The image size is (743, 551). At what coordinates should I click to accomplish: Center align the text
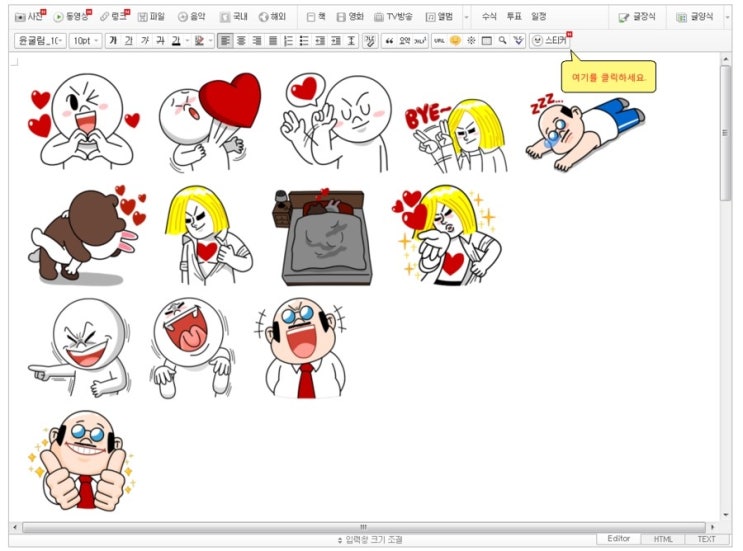pyautogui.click(x=241, y=41)
